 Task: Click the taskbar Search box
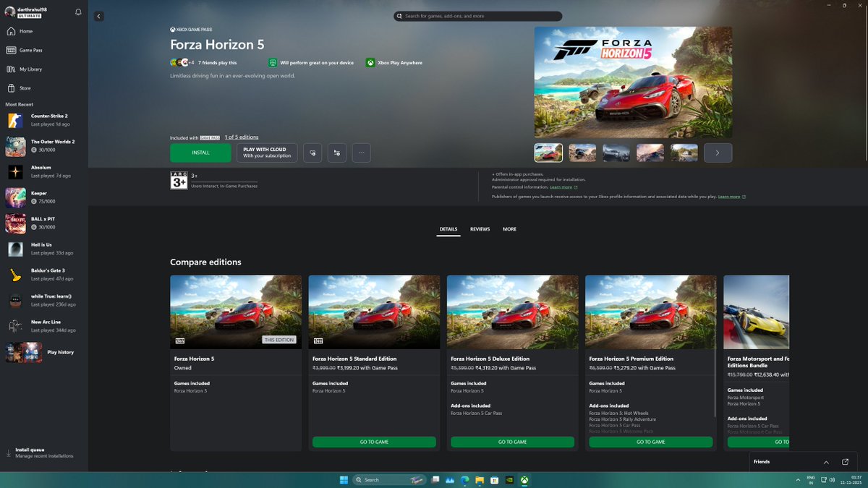coord(390,479)
